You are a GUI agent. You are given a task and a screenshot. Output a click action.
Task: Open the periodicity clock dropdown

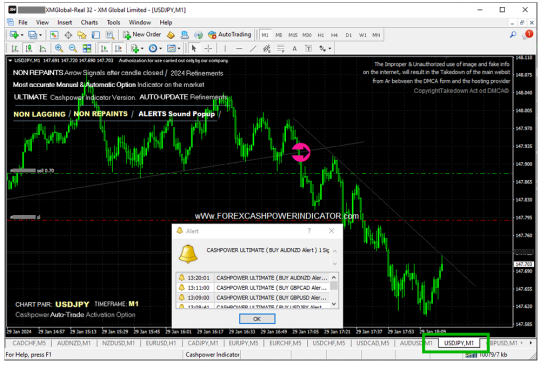[x=160, y=49]
